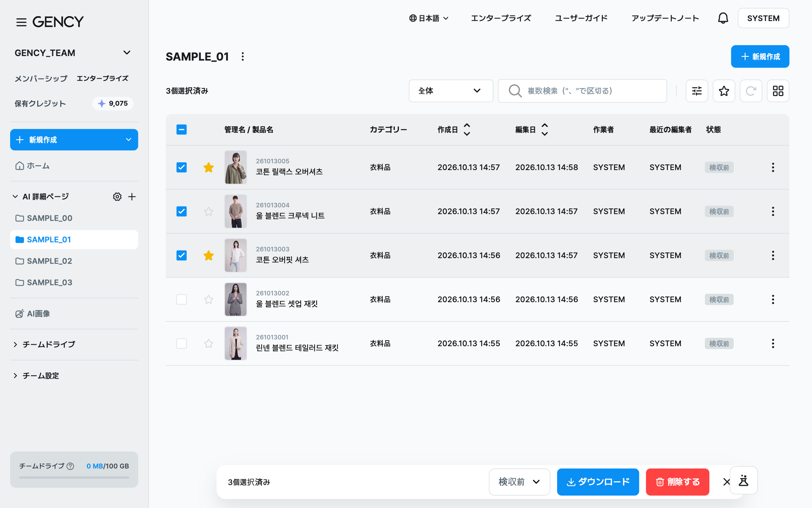
Task: Open the hamburger menu beside GENCY logo
Action: pos(21,22)
